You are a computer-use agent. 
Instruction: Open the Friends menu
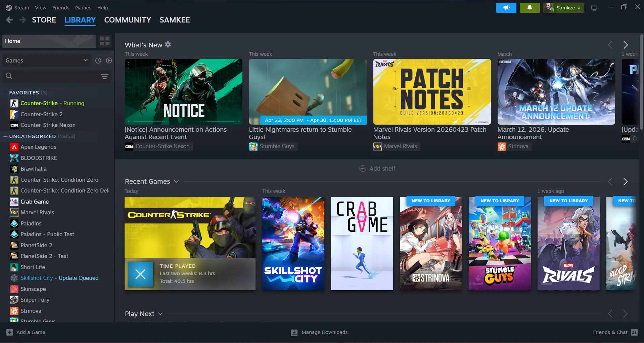click(61, 8)
